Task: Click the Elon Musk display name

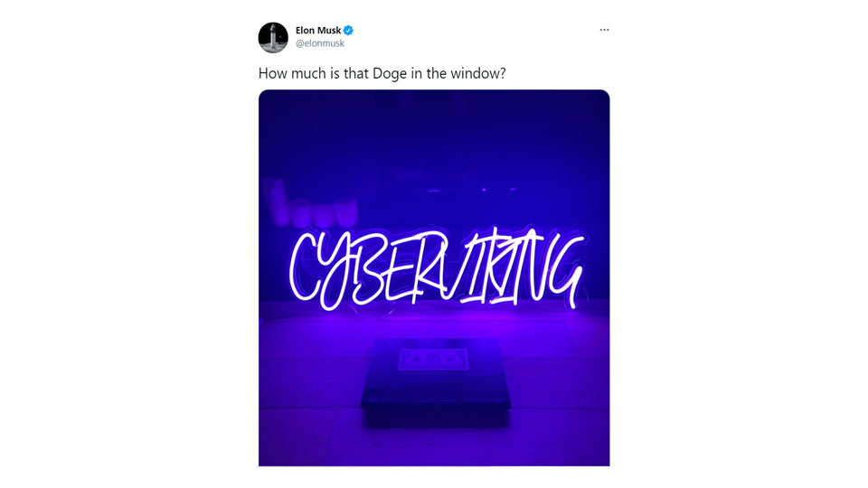Action: click(x=318, y=31)
